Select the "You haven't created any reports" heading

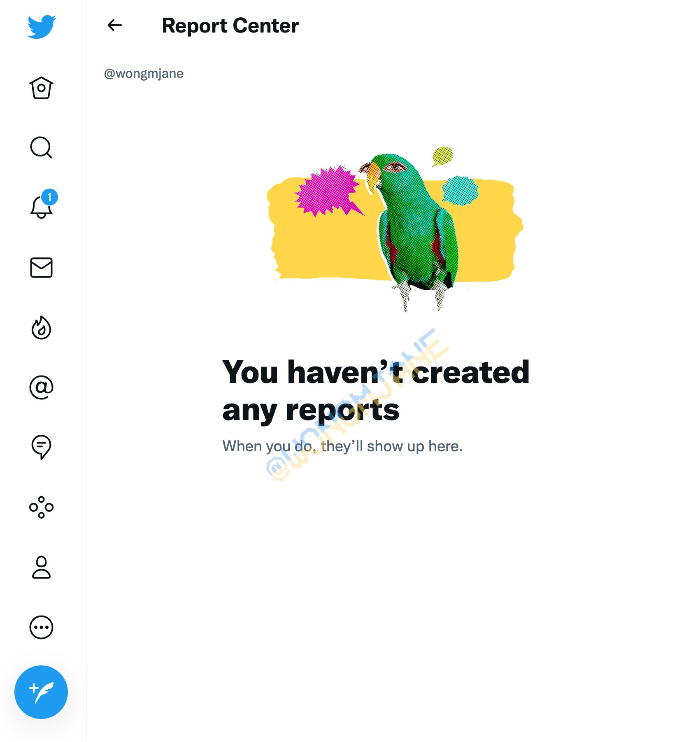pos(376,390)
